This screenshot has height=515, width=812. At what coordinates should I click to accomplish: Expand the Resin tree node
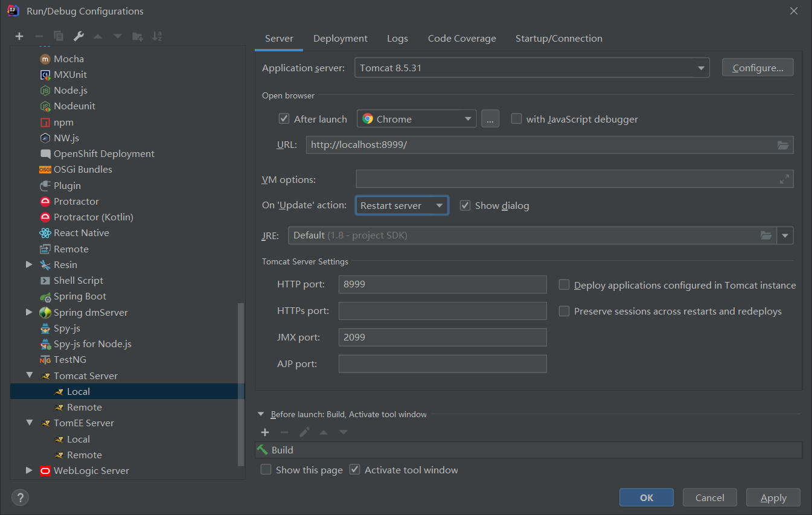tap(29, 264)
